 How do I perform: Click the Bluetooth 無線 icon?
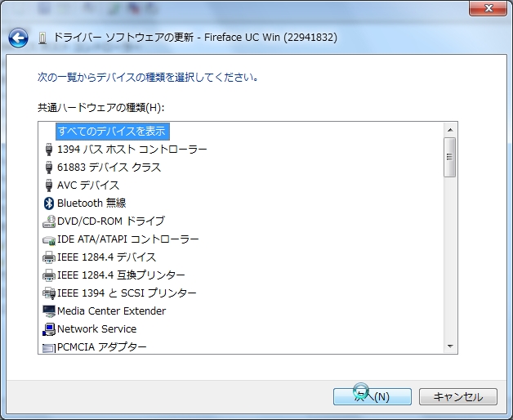pos(48,203)
